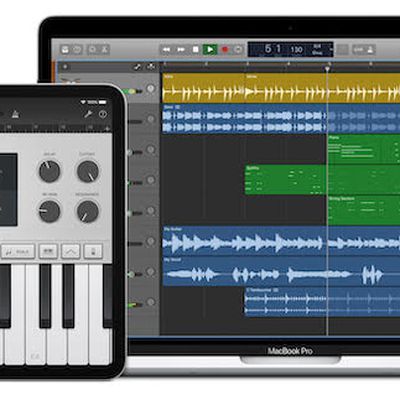Image resolution: width=400 pixels, height=400 pixels.
Task: Click the upper-left sound knob on iPad
Action: coord(49,171)
